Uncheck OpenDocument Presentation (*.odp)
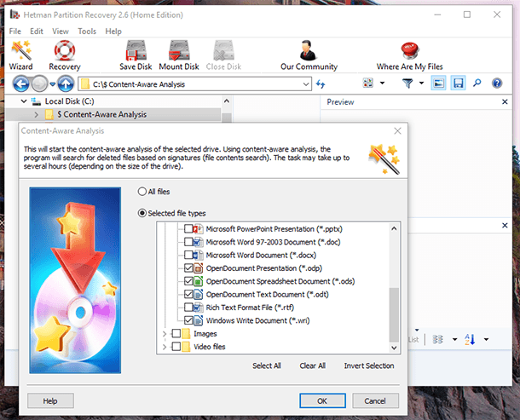Viewport: 520px width, 420px height. [188, 268]
